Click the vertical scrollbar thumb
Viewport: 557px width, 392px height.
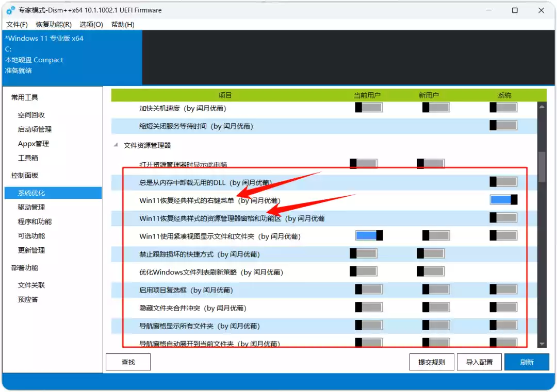[542, 167]
